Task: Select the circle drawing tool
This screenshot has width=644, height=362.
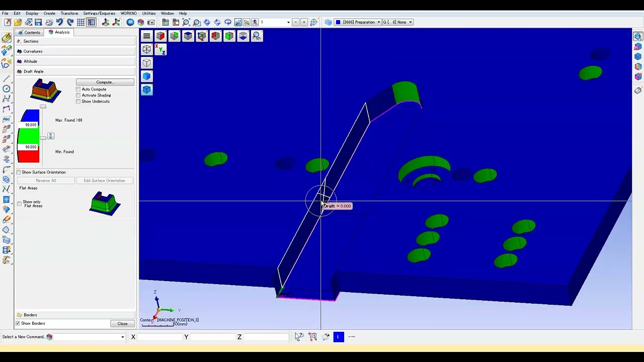Action: click(7, 88)
